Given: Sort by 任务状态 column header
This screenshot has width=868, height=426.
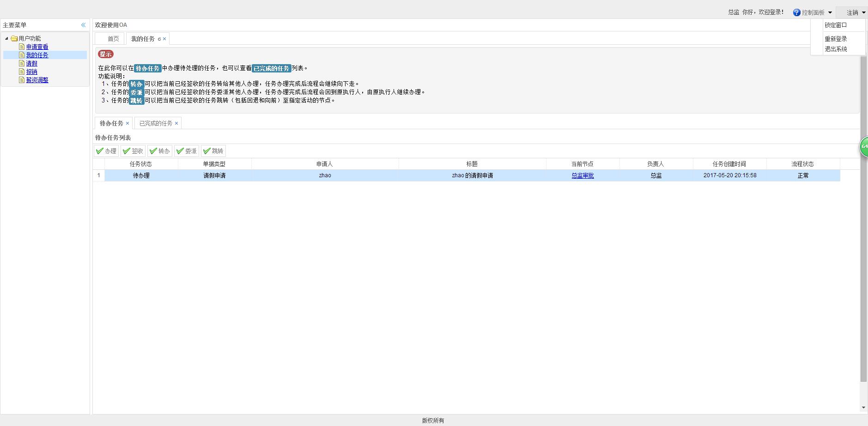Looking at the screenshot, I should pyautogui.click(x=141, y=164).
